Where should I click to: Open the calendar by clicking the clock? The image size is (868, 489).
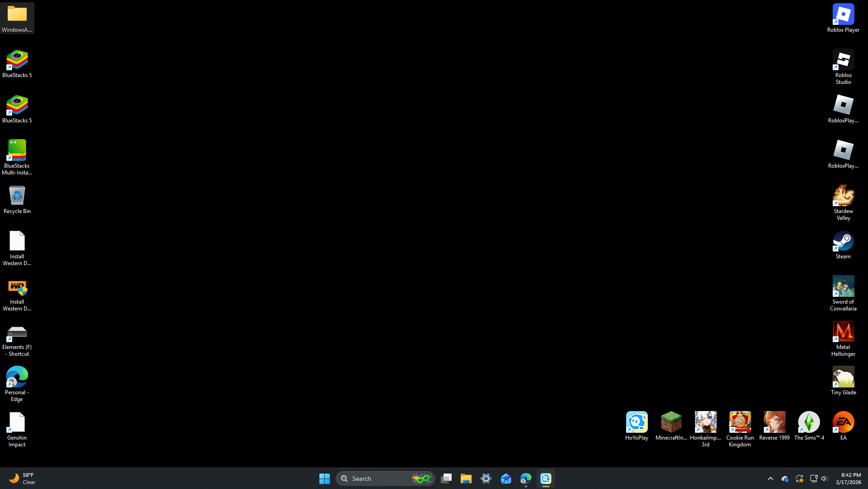[x=849, y=478]
